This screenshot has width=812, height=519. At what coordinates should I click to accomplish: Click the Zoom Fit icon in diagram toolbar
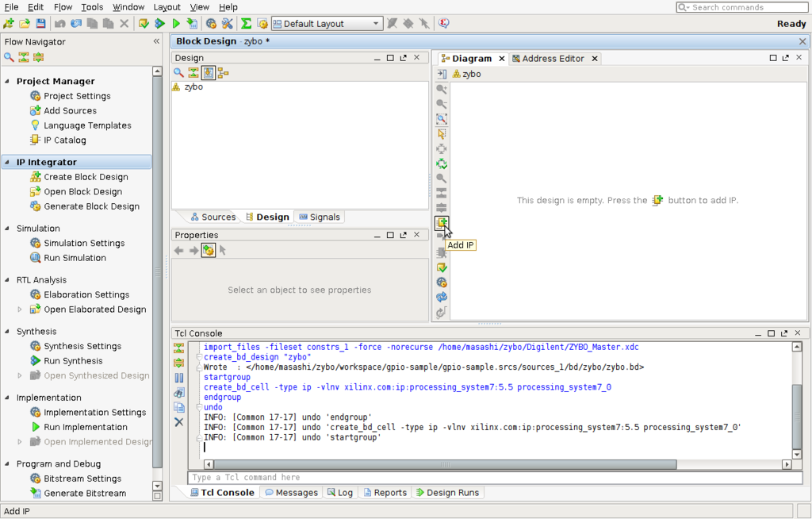pyautogui.click(x=441, y=119)
